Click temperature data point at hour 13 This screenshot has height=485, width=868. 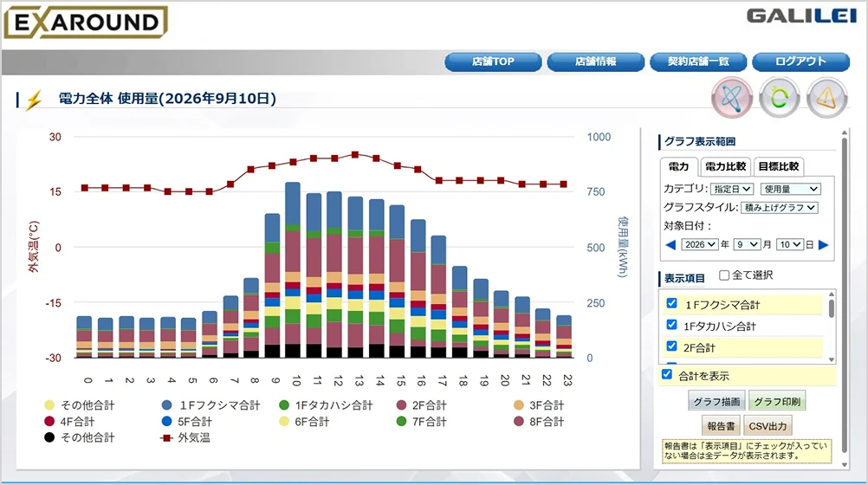pos(355,155)
